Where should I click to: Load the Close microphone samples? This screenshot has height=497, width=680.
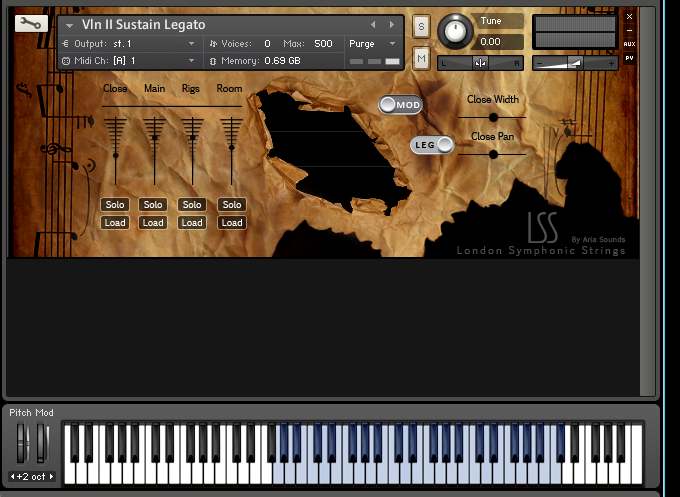click(115, 223)
